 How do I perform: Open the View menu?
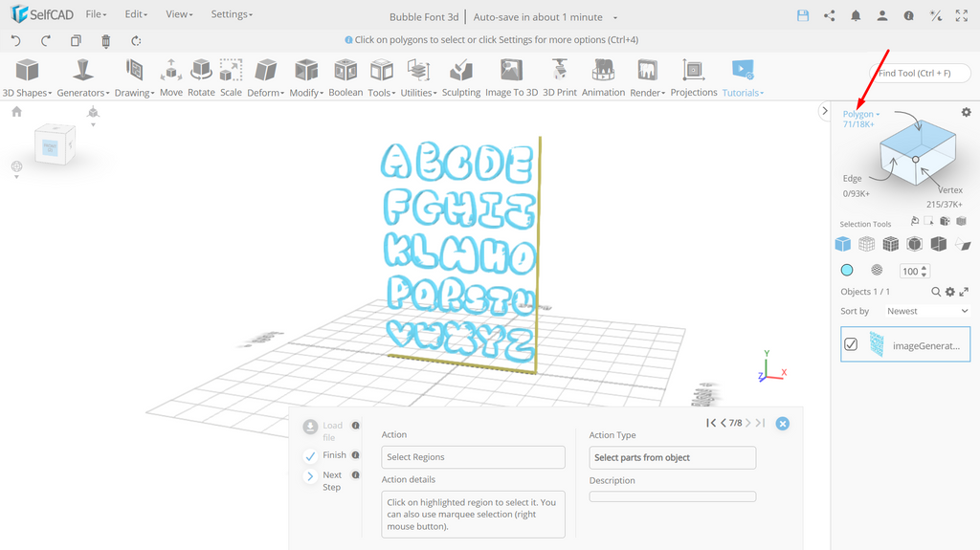tap(179, 13)
